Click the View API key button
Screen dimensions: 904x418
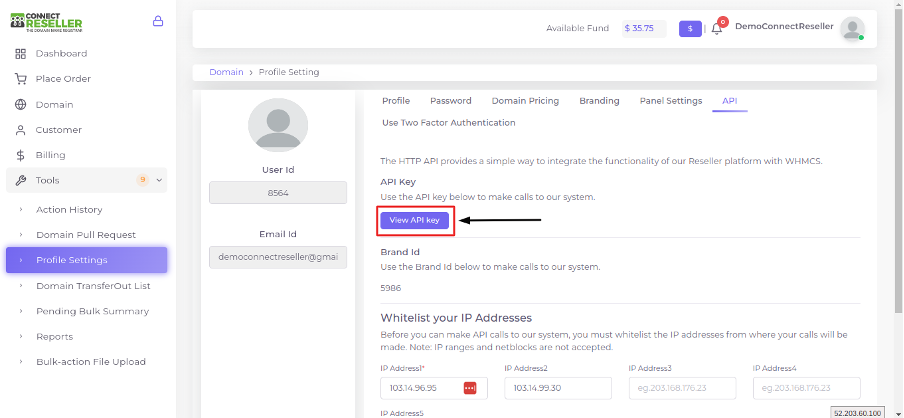click(414, 219)
